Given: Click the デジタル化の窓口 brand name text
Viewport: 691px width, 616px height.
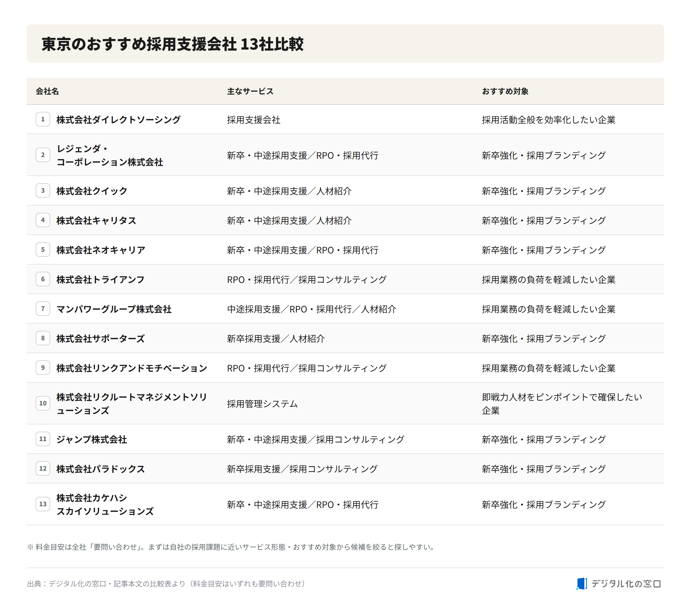Looking at the screenshot, I should point(626,583).
